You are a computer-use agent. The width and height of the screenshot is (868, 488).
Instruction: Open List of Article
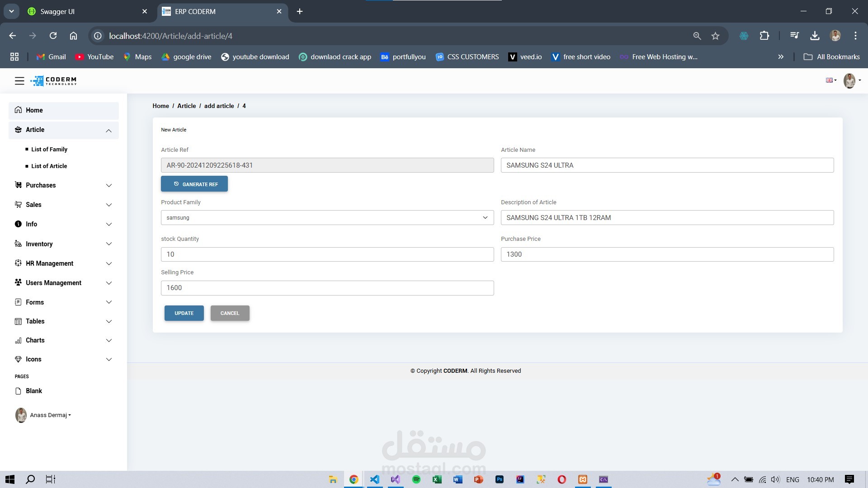(49, 166)
